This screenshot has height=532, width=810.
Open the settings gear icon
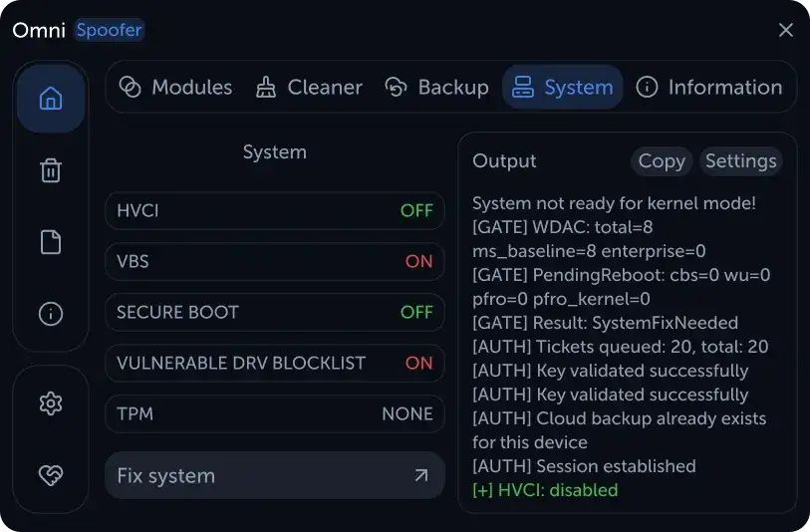[x=51, y=403]
